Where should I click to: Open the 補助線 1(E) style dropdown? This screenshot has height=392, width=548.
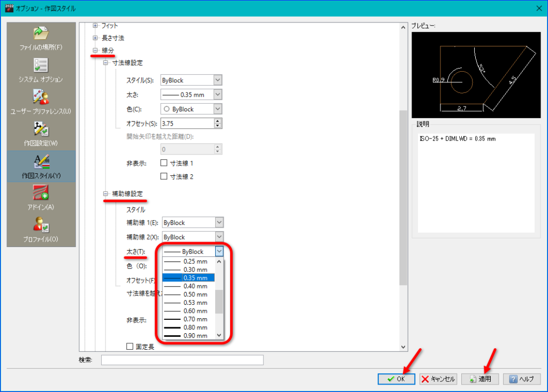point(193,222)
